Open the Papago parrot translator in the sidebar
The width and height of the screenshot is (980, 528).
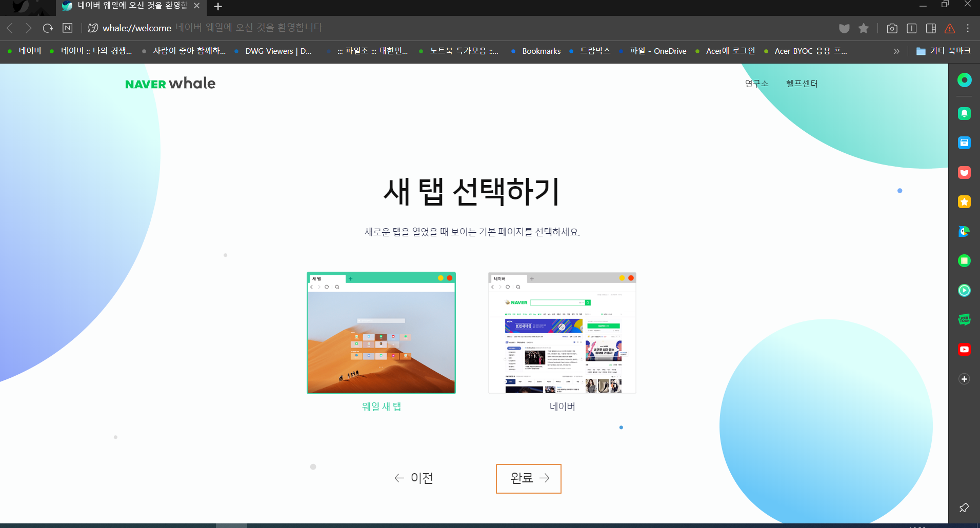pos(965,231)
